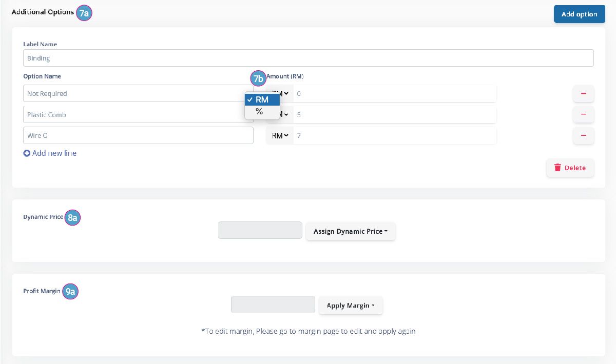Remove the Plastic Comb row with minus icon
The width and height of the screenshot is (616, 364).
tap(584, 115)
